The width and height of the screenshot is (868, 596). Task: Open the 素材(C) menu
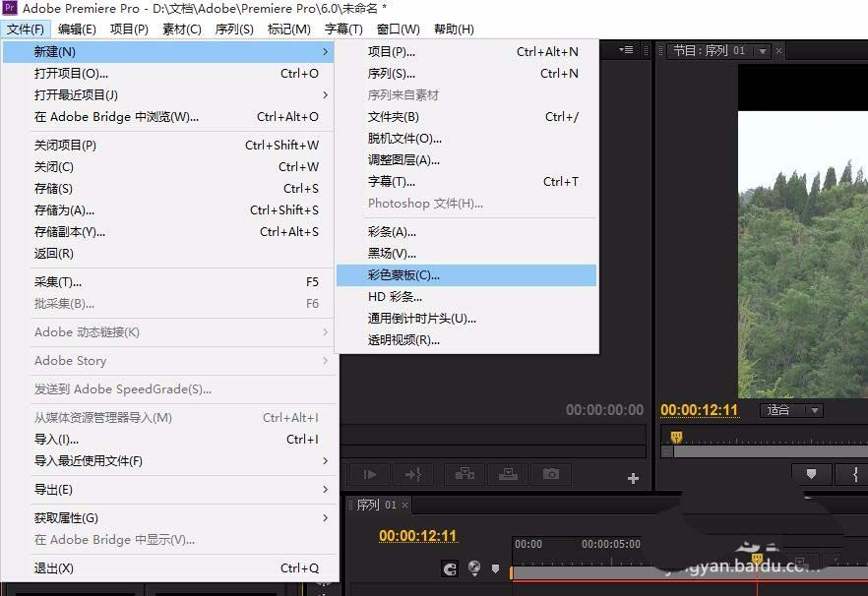[x=181, y=30]
